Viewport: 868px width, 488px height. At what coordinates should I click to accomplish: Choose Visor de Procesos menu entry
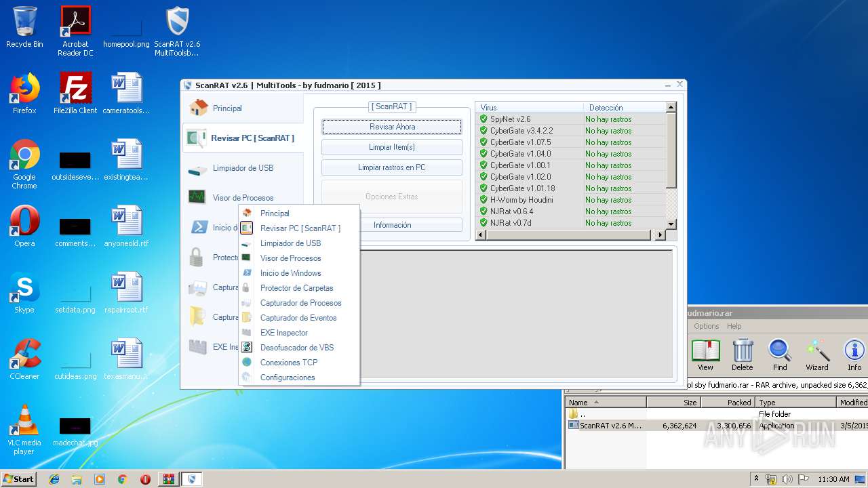coord(299,258)
